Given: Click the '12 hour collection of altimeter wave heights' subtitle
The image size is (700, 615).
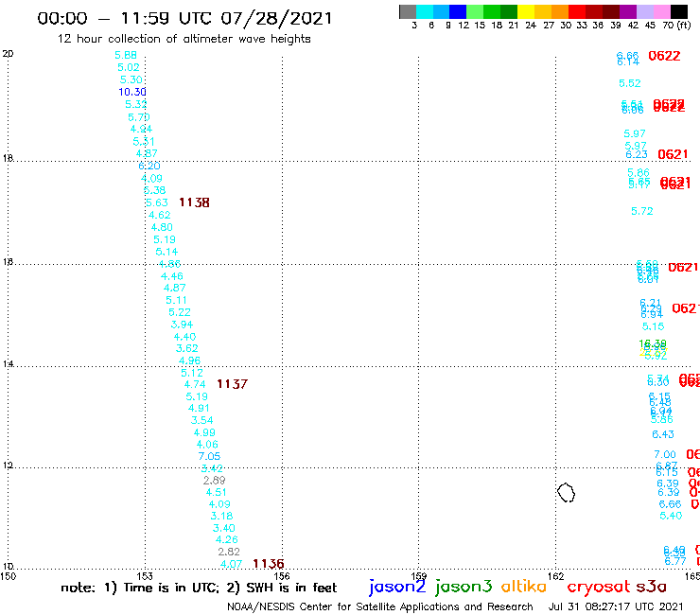Looking at the screenshot, I should (x=184, y=39).
